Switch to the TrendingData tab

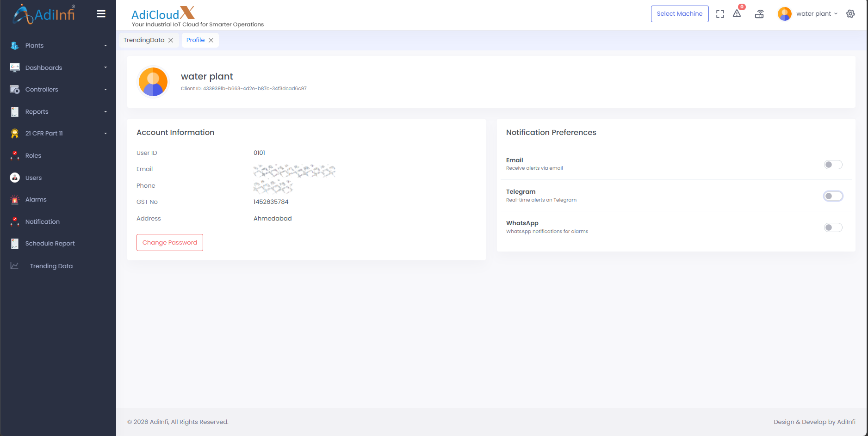click(x=144, y=40)
